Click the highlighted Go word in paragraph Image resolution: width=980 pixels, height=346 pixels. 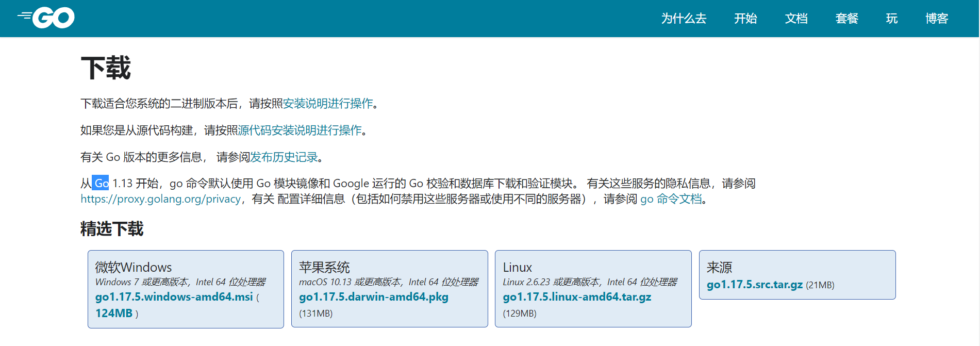pyautogui.click(x=101, y=183)
